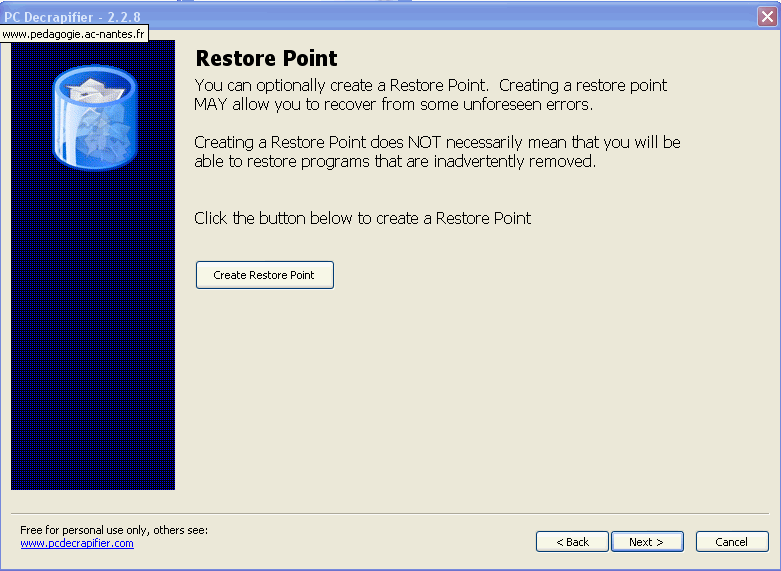The height and width of the screenshot is (571, 781).
Task: Click the 'MAY allow you to recover' line
Action: coord(393,105)
